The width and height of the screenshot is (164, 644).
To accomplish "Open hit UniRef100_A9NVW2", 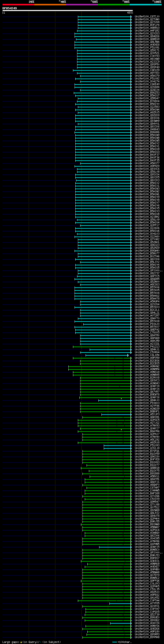I will (x=147, y=366).
